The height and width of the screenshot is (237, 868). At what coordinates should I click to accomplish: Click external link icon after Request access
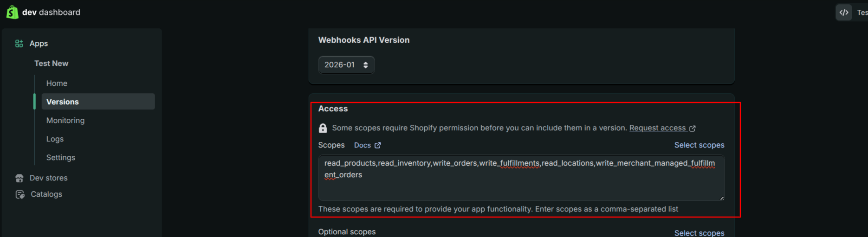(x=693, y=128)
